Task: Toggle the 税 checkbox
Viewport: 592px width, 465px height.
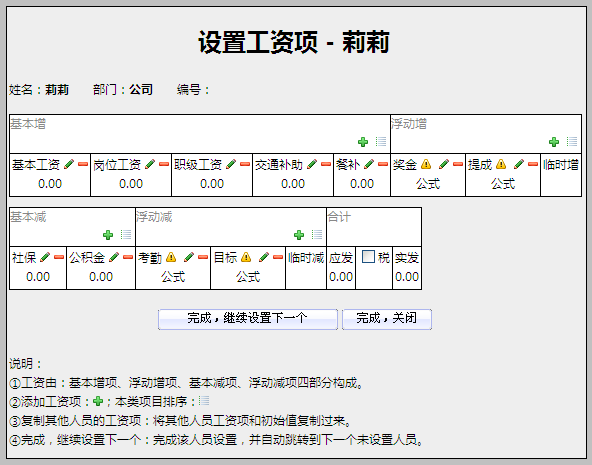Action: (x=368, y=257)
